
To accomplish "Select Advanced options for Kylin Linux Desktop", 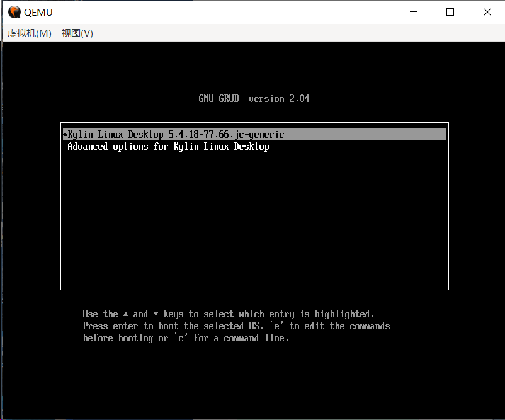I will click(168, 147).
